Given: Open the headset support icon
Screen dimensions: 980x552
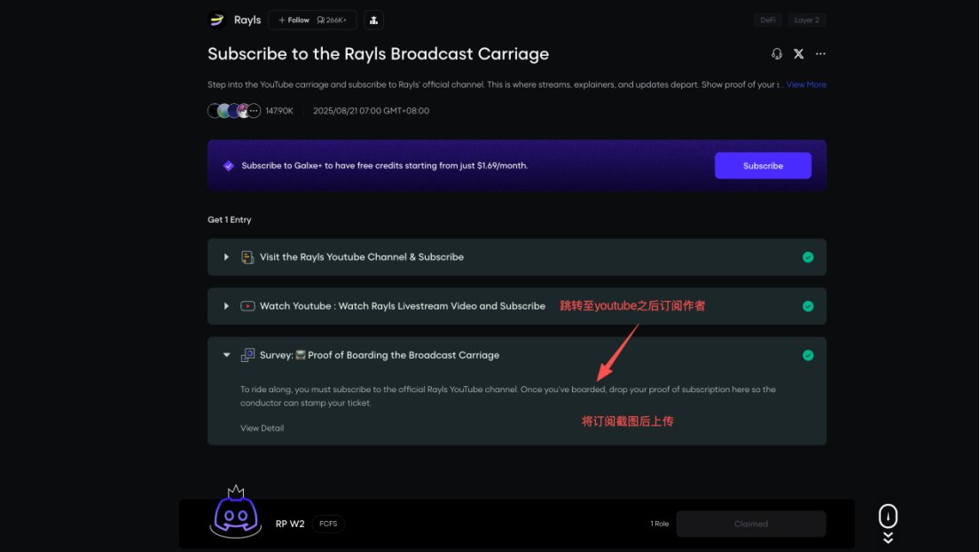Looking at the screenshot, I should [777, 54].
